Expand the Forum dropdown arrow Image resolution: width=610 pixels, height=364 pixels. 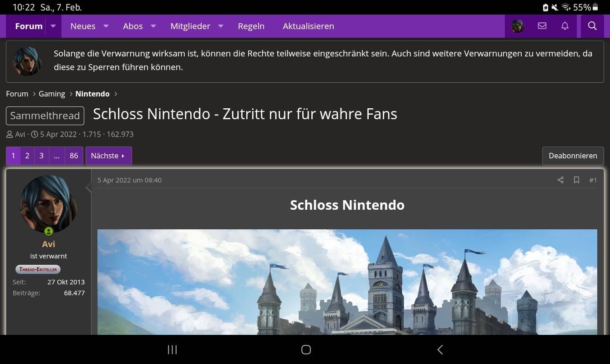click(x=53, y=26)
